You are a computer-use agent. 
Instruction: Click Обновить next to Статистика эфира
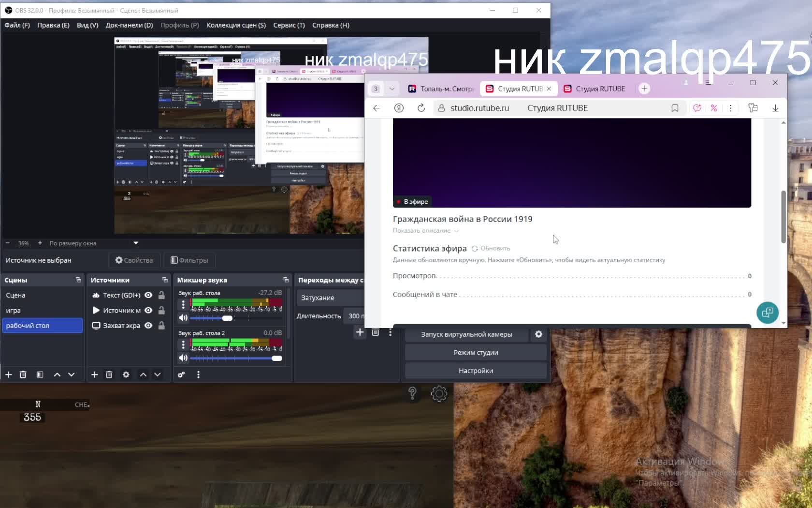point(491,248)
